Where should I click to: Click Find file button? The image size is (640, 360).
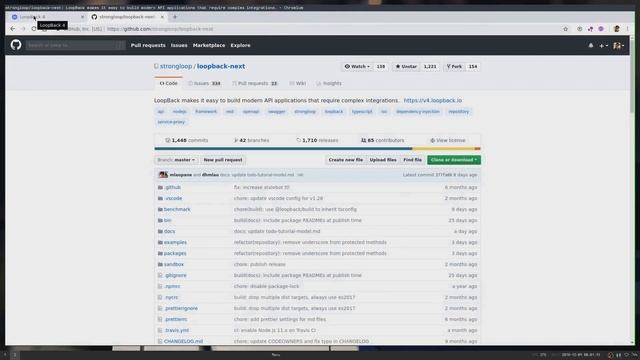pos(412,160)
